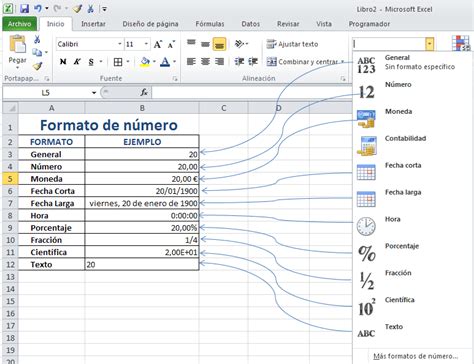The image size is (474, 364).
Task: Click the Save icon in quick access toolbar
Action: (24, 9)
